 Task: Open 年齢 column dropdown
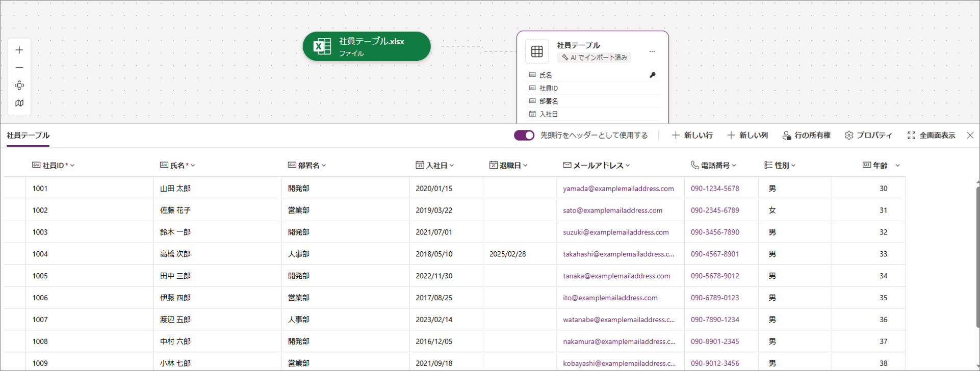[897, 166]
